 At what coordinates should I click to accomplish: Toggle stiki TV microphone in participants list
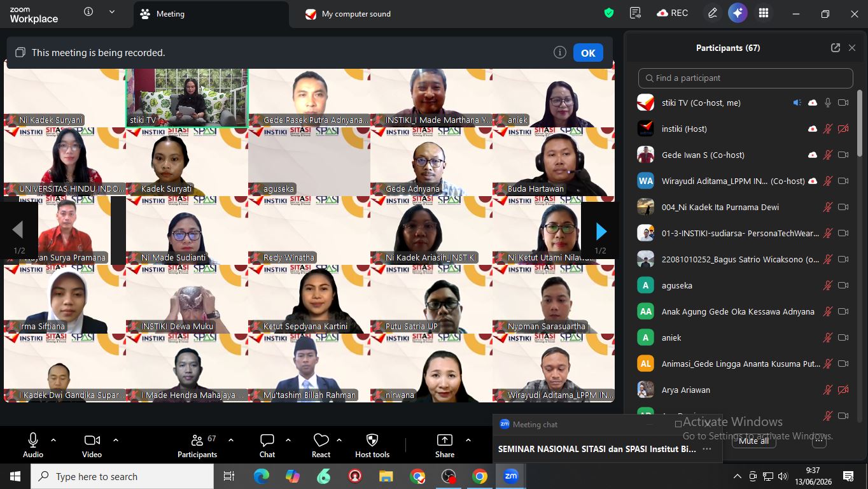(x=828, y=103)
